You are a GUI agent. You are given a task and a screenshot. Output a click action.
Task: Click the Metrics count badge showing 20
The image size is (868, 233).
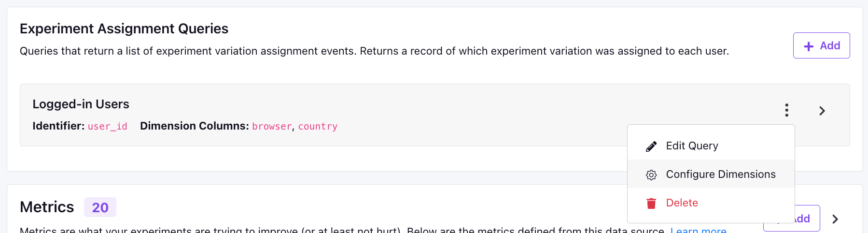100,207
